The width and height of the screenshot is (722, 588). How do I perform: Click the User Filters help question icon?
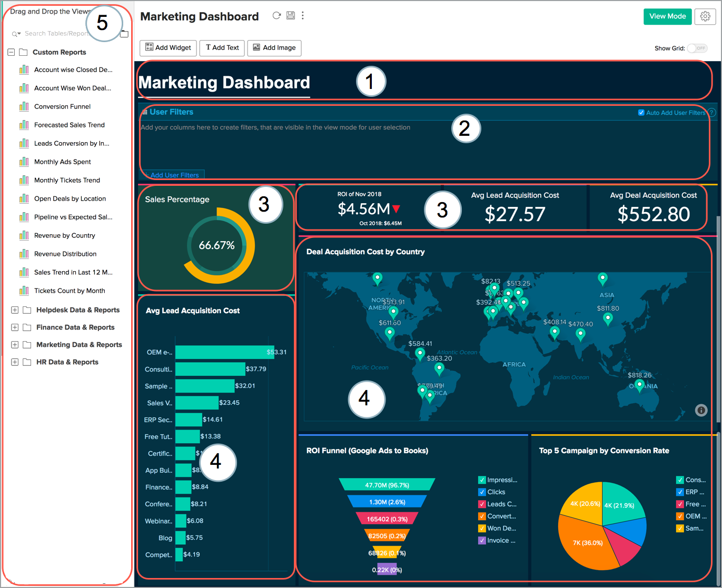pos(711,113)
